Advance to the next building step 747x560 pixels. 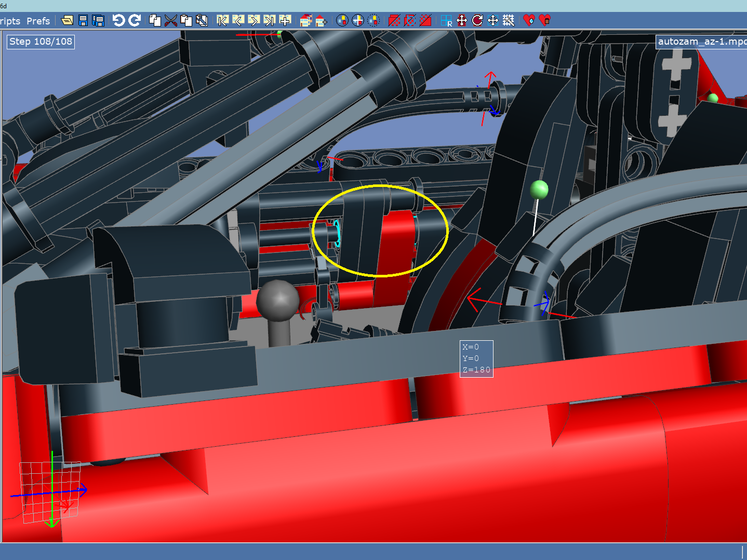(254, 21)
